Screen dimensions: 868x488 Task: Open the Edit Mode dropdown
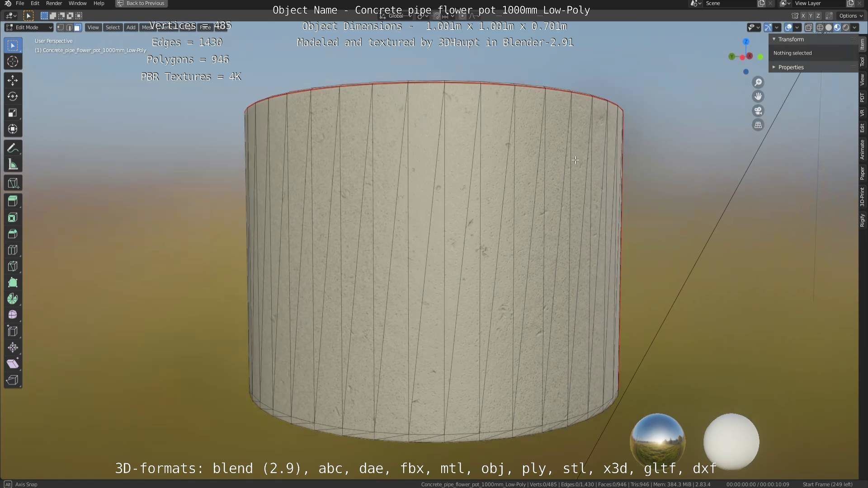[x=29, y=28]
